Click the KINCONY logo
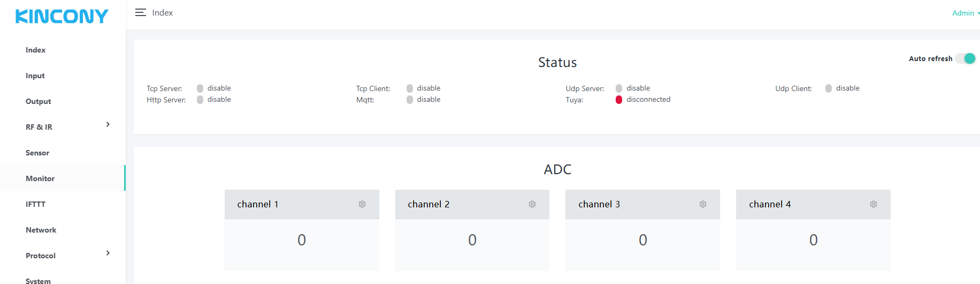 point(62,17)
